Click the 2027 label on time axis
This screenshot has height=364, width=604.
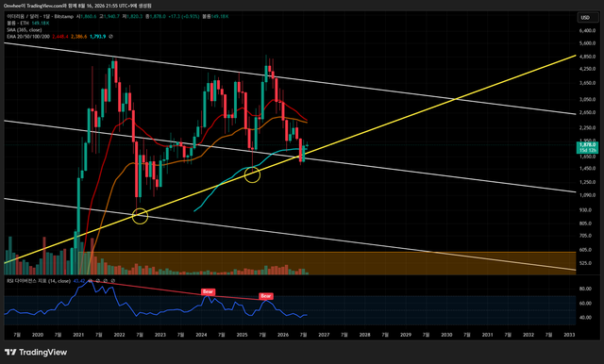point(324,335)
